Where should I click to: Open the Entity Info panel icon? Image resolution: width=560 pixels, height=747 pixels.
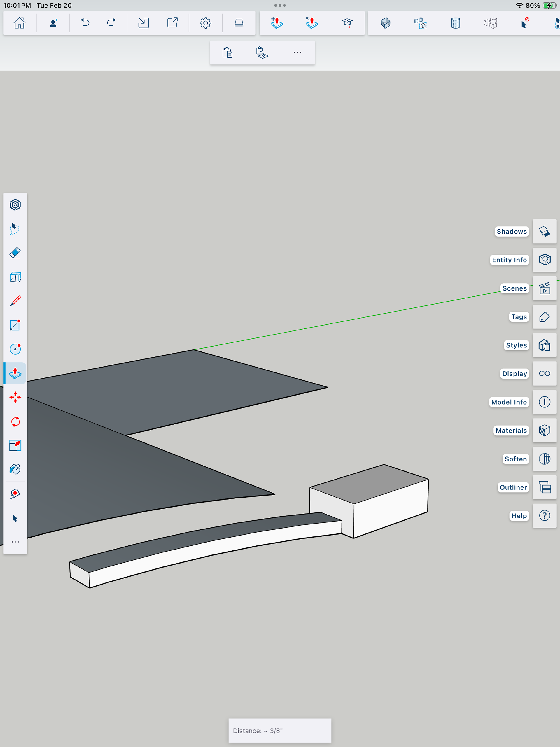(x=545, y=260)
